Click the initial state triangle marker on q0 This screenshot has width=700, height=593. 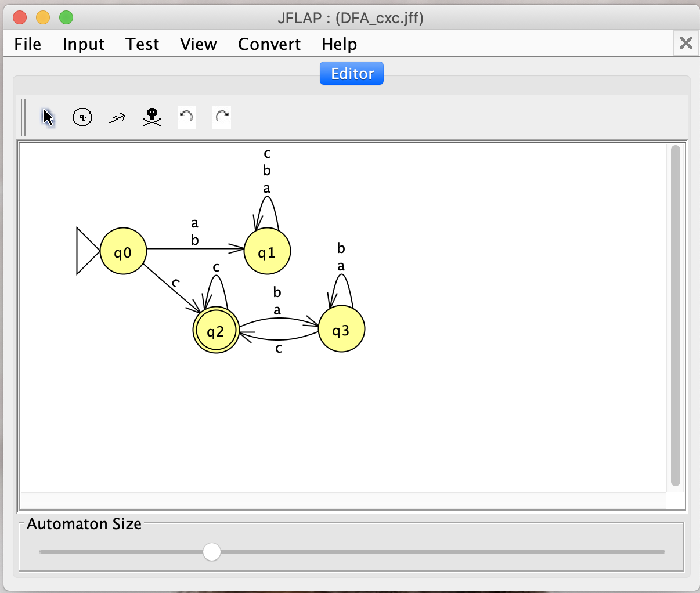(x=88, y=251)
